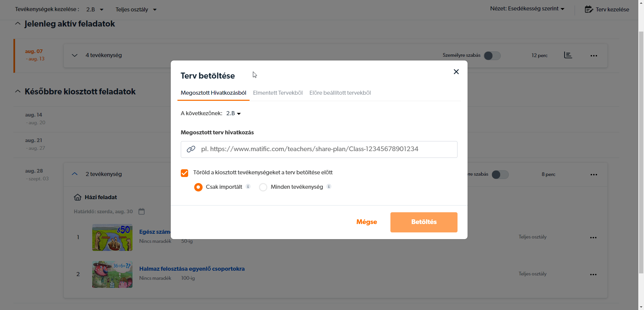Image resolution: width=644 pixels, height=310 pixels.
Task: Collapse the Jelenleg aktív feladatok section
Action: coord(18,24)
